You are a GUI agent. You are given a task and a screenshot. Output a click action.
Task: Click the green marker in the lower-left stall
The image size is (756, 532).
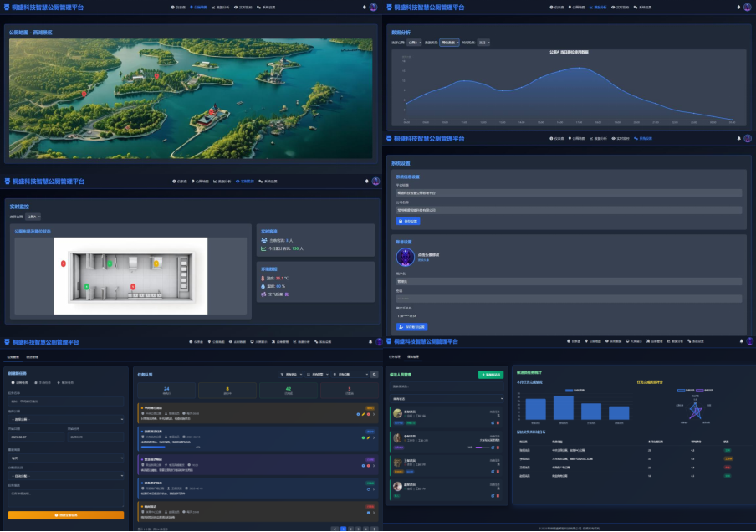87,287
